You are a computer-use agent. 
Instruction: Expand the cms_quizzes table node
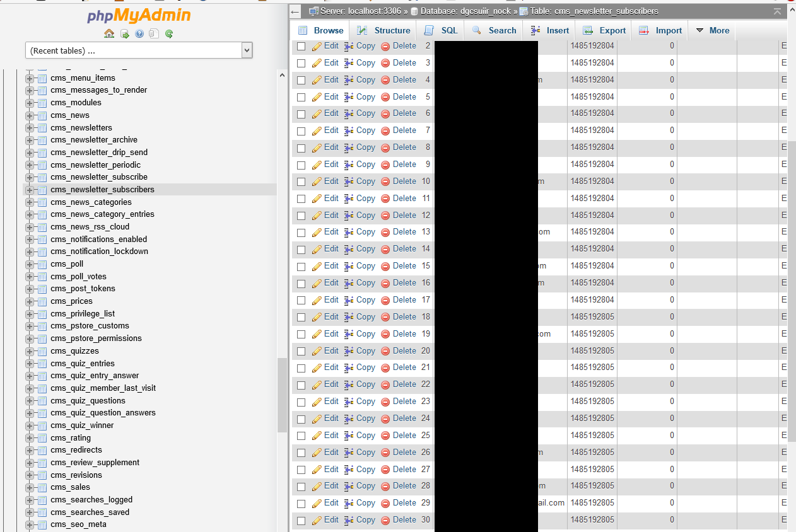29,351
